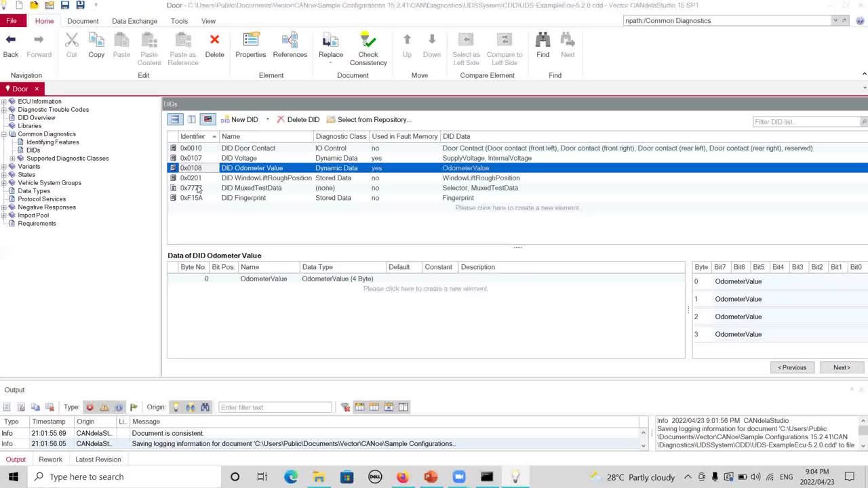Select DID Overview in the tree
The image size is (868, 488).
click(x=37, y=118)
